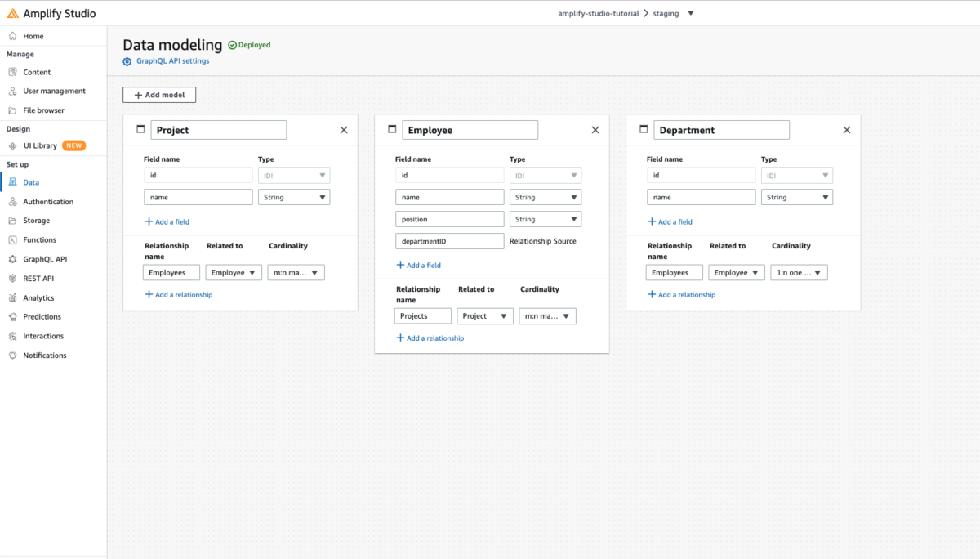Viewport: 980px width, 559px height.
Task: Click the Data icon in sidebar
Action: point(12,182)
